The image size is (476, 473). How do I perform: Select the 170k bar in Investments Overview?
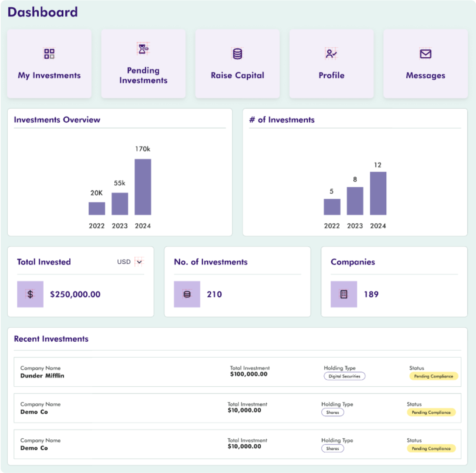pyautogui.click(x=143, y=187)
